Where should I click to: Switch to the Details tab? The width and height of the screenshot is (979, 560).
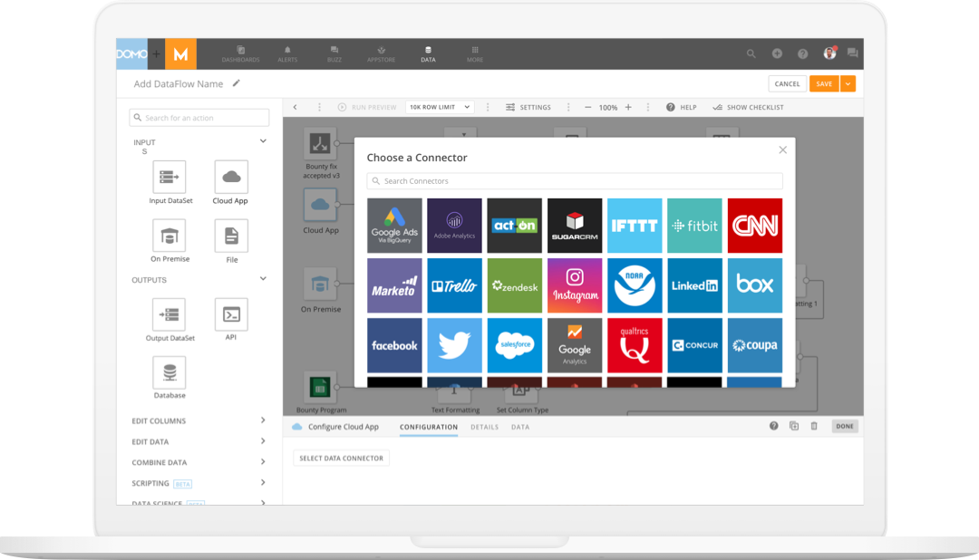point(484,427)
